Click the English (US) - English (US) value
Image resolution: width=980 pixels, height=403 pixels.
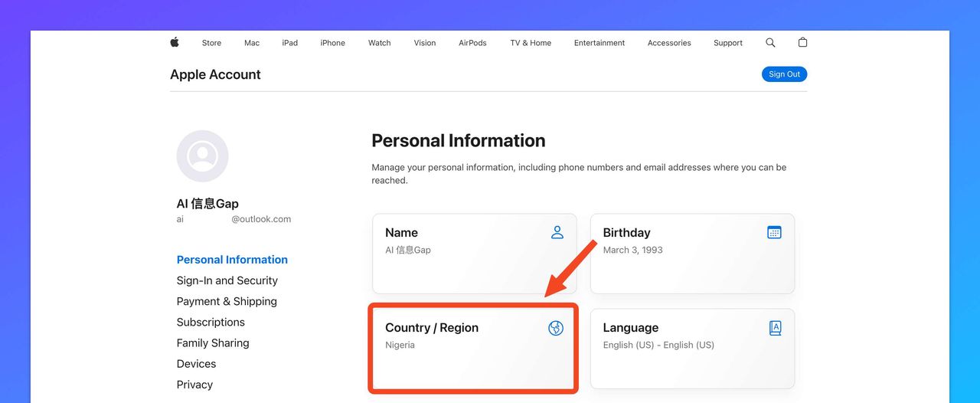point(658,345)
